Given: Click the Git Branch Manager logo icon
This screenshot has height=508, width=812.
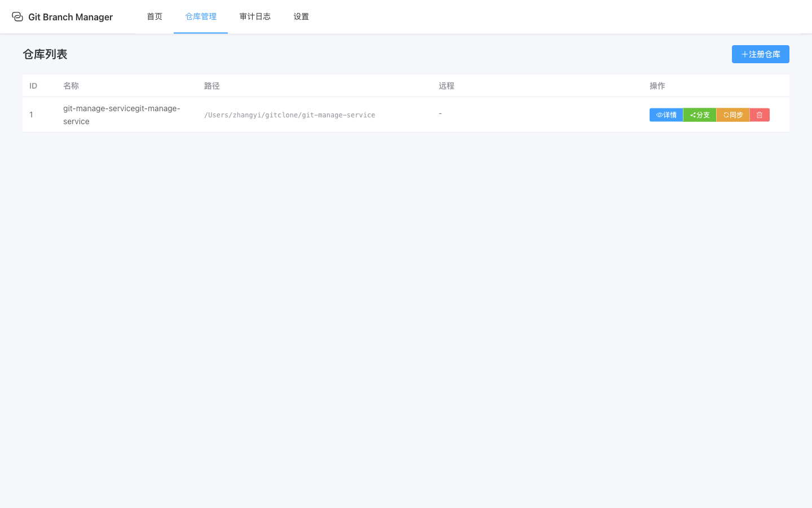Looking at the screenshot, I should (17, 16).
